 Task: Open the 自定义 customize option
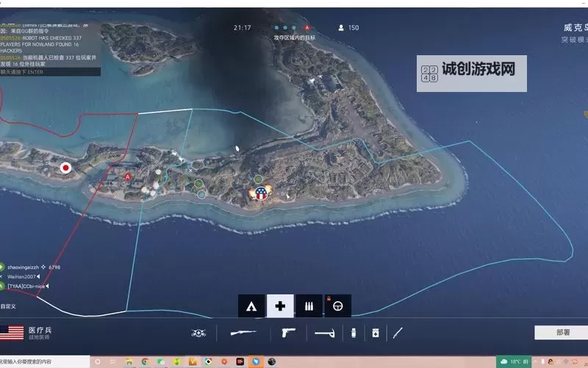tap(8, 306)
